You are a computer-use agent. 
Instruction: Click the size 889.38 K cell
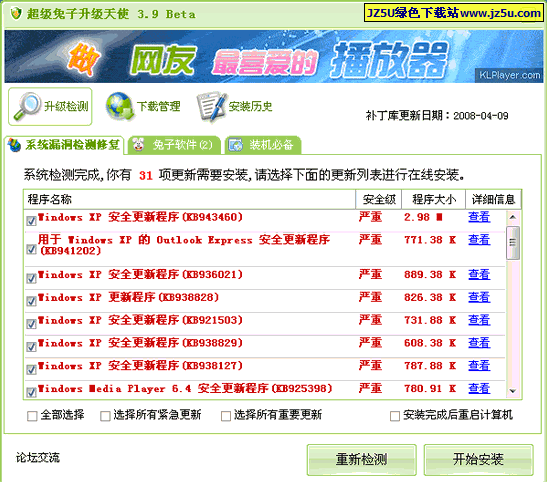tap(430, 275)
